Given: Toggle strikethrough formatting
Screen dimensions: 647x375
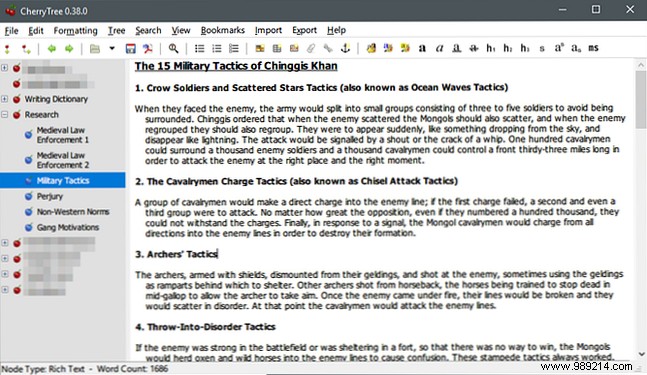Looking at the screenshot, I should click(474, 48).
